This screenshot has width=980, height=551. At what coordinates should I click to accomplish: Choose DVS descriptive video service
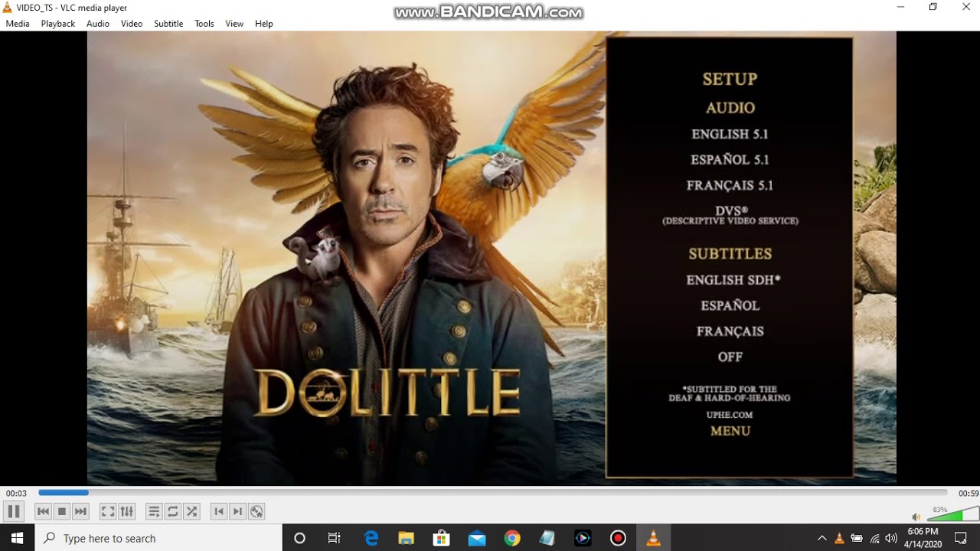click(730, 215)
